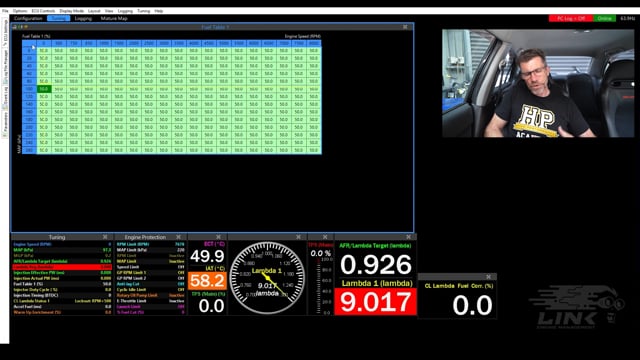Open the Tuning menu in the menu bar
Screen dimensions: 640x360
(x=143, y=11)
